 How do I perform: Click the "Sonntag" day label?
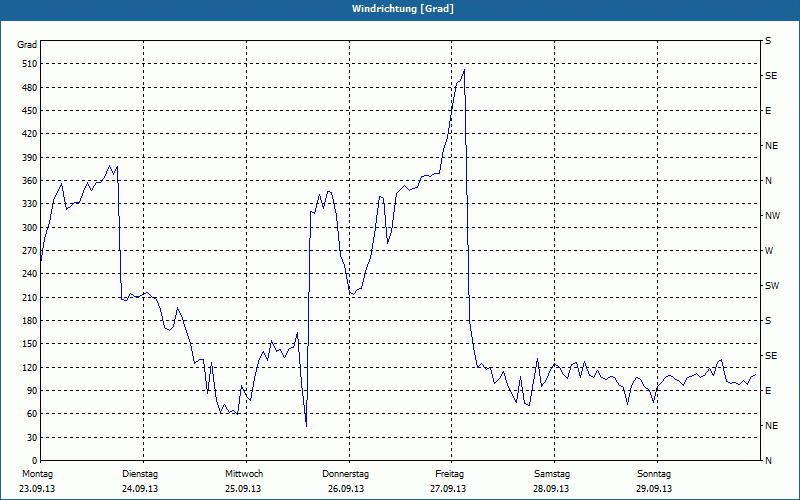click(654, 474)
